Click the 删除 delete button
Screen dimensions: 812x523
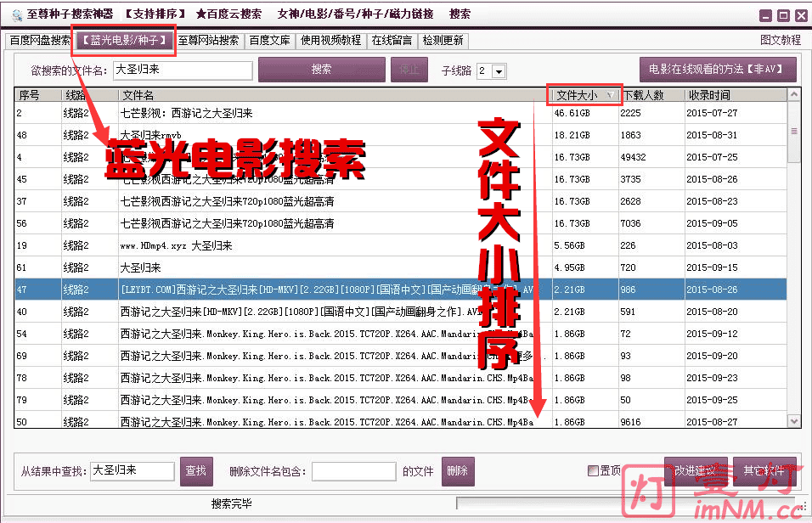457,470
